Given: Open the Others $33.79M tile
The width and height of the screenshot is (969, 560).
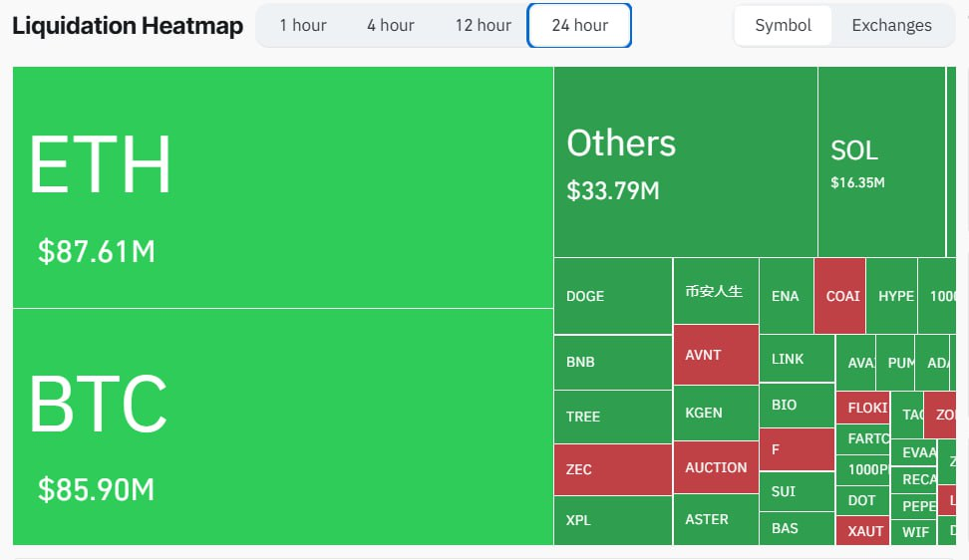Looking at the screenshot, I should 685,162.
